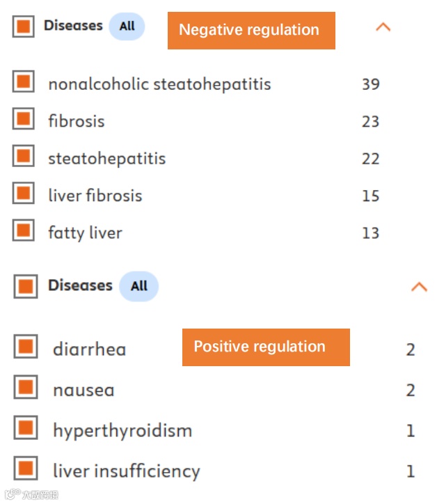Uncheck the nausea checkbox

pyautogui.click(x=26, y=388)
